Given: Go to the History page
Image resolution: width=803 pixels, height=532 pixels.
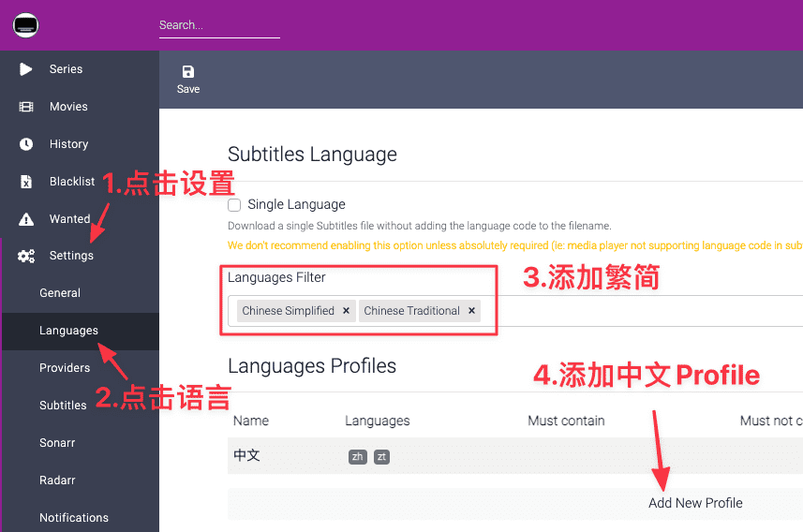Looking at the screenshot, I should pyautogui.click(x=68, y=144).
